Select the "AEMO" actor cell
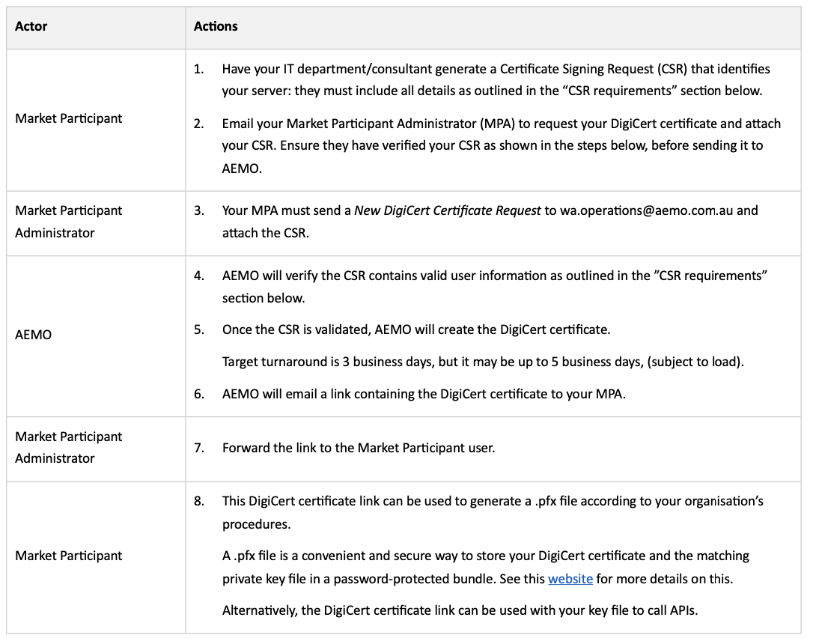Viewport: 813px width, 644px height. [34, 335]
